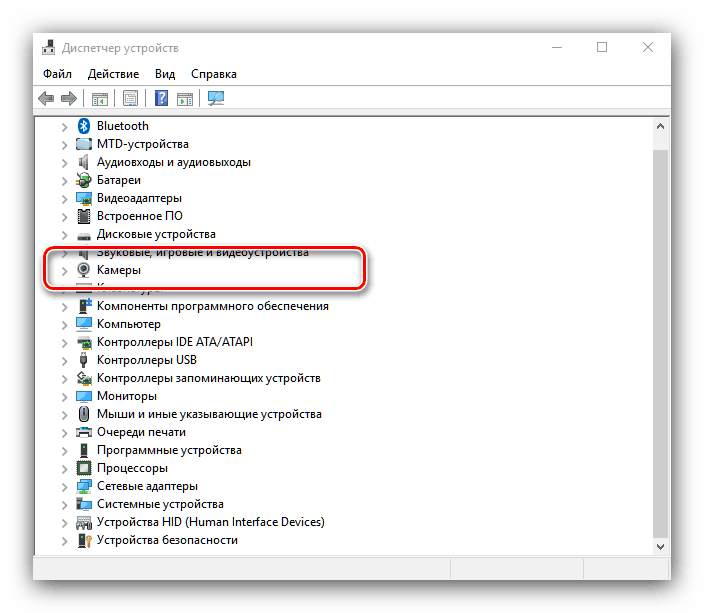The height and width of the screenshot is (613, 704).
Task: Select Системные устройства label
Action: [160, 504]
